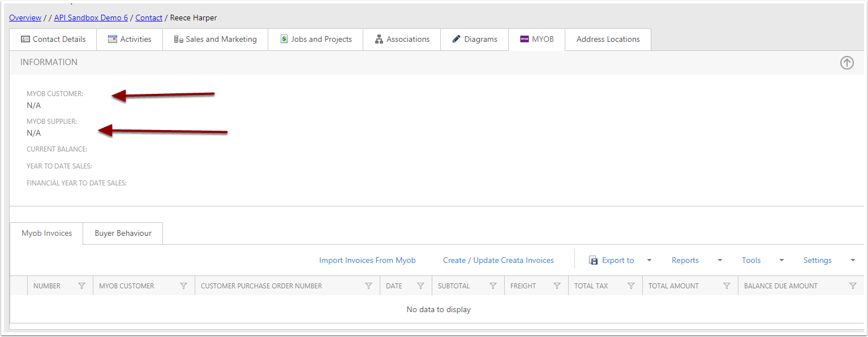Screen dimensions: 868x337
Task: Click Import Invoices From Myob
Action: click(367, 260)
